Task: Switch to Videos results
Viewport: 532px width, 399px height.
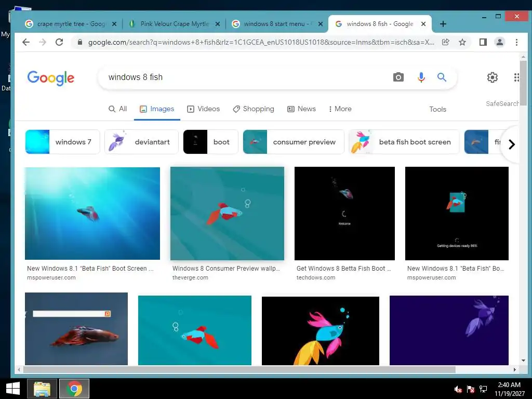Action: point(203,109)
